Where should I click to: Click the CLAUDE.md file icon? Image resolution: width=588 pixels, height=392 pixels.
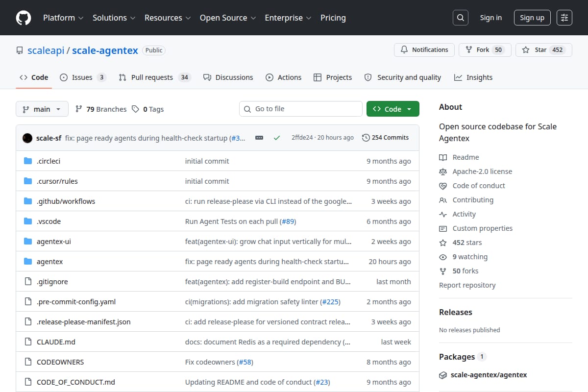pyautogui.click(x=28, y=342)
